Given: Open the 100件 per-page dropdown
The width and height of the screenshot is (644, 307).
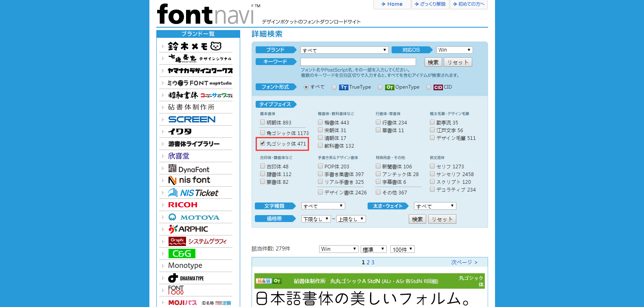Looking at the screenshot, I should 403,249.
